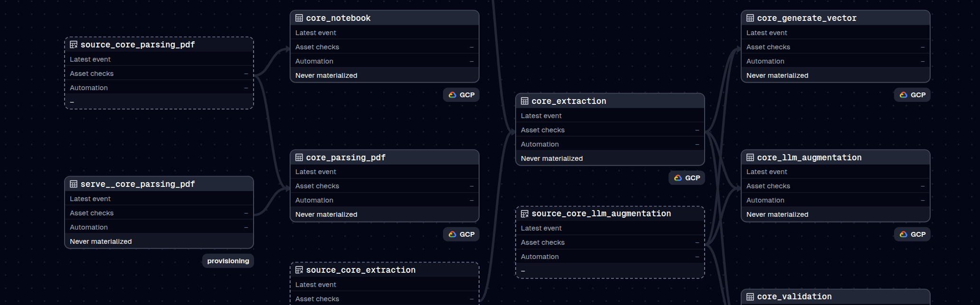
Task: Select the GCP tag below core_generate_vector
Action: click(912, 95)
